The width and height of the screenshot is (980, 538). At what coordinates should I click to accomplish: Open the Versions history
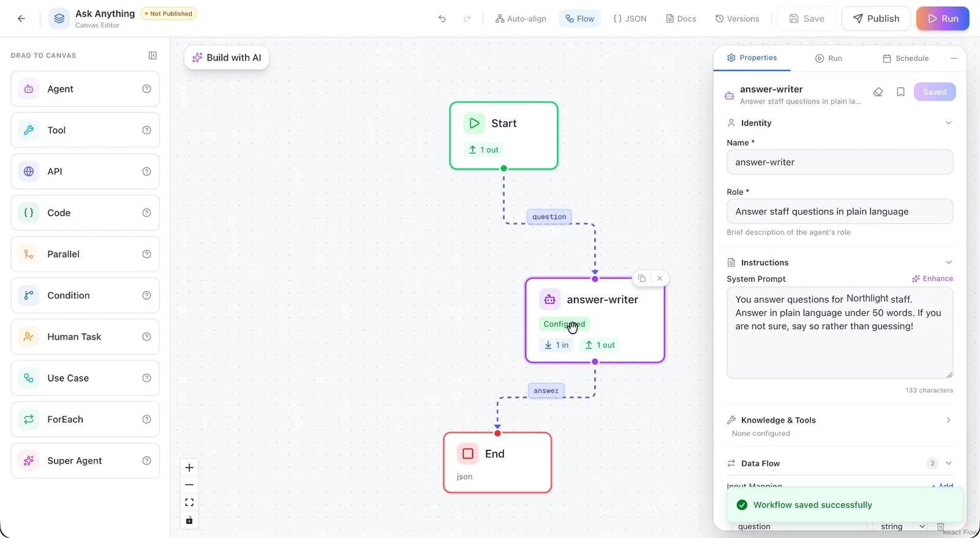737,18
